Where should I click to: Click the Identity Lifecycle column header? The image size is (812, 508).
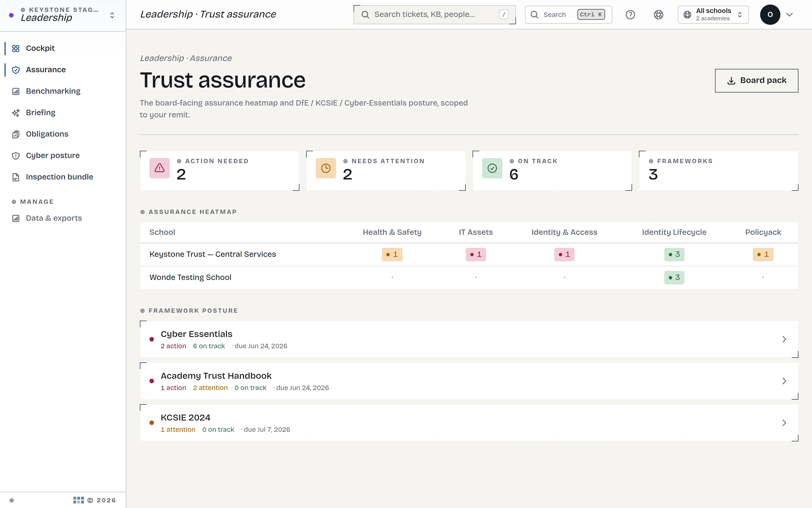pos(674,232)
